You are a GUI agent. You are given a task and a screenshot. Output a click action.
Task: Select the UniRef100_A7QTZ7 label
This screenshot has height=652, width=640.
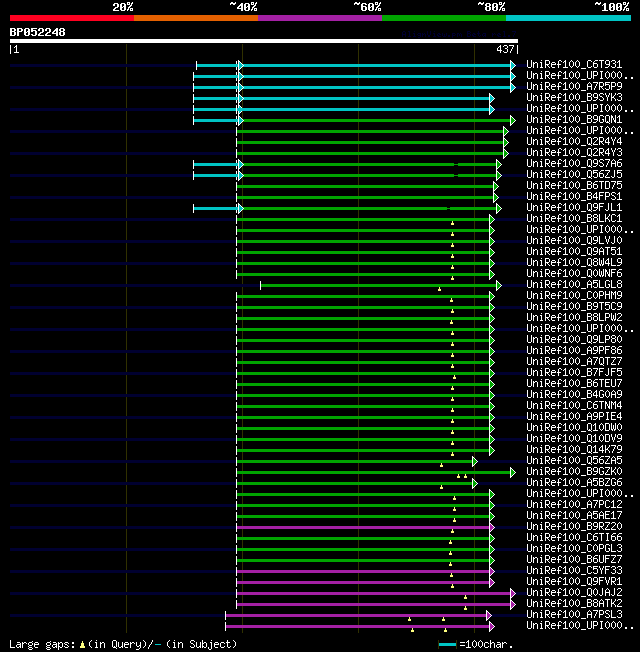tap(574, 361)
